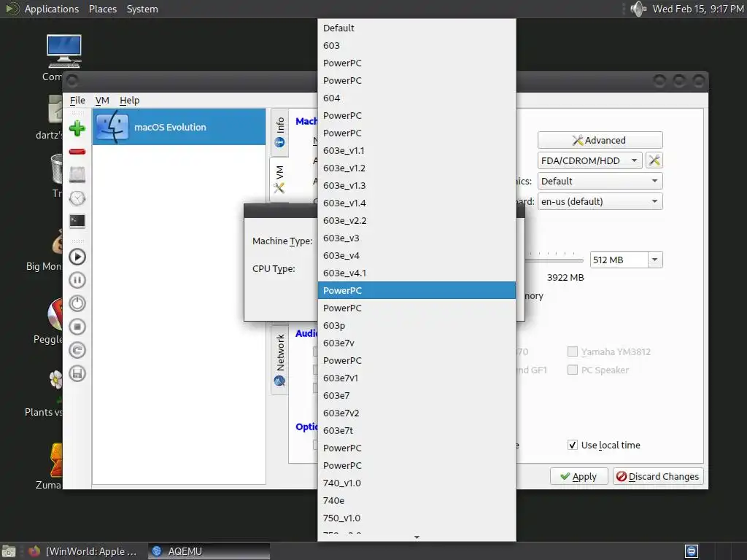Click the show desktop icon in the taskbar

click(9, 551)
